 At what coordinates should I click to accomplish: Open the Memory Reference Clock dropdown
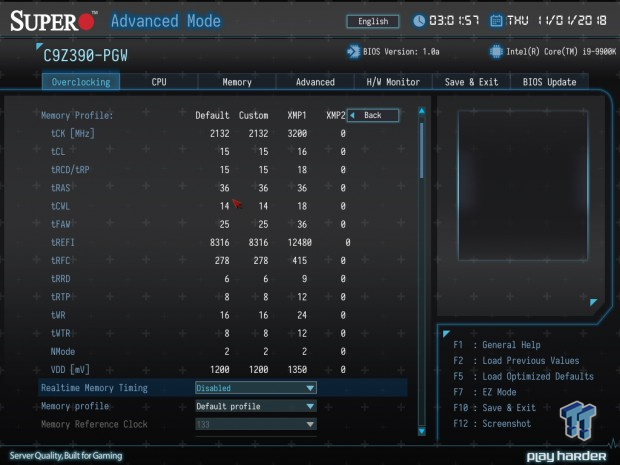point(256,424)
